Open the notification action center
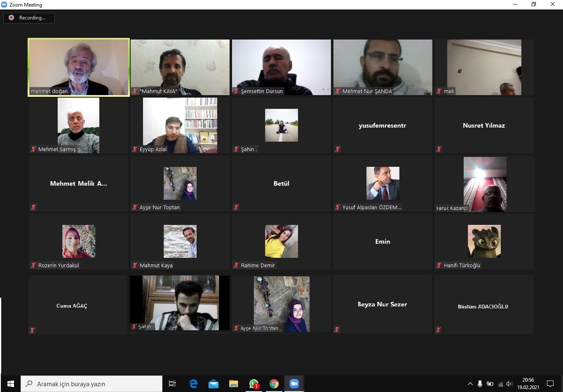 (x=550, y=384)
